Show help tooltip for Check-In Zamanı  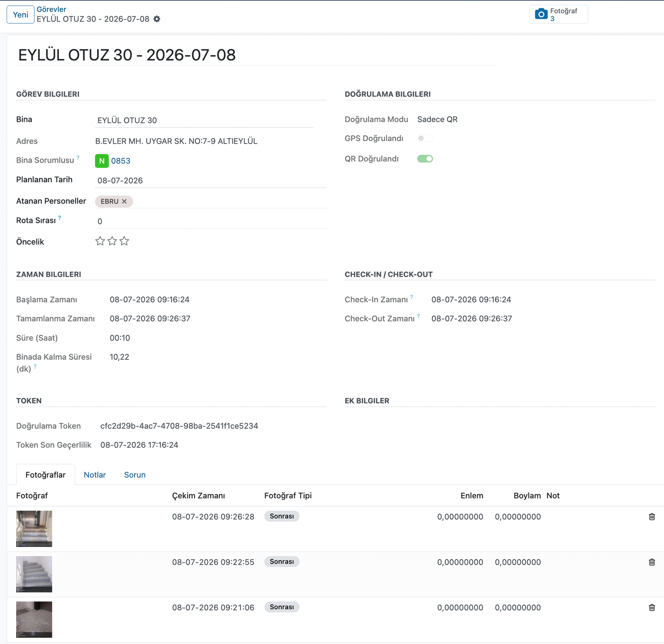[x=411, y=297]
